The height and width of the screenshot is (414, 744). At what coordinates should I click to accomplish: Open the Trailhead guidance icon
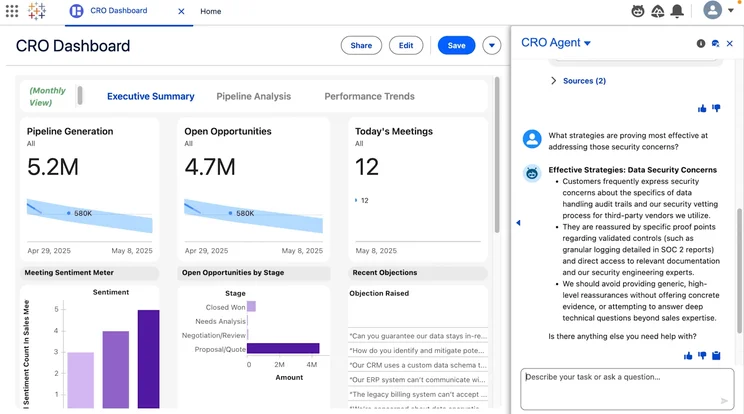coord(658,11)
